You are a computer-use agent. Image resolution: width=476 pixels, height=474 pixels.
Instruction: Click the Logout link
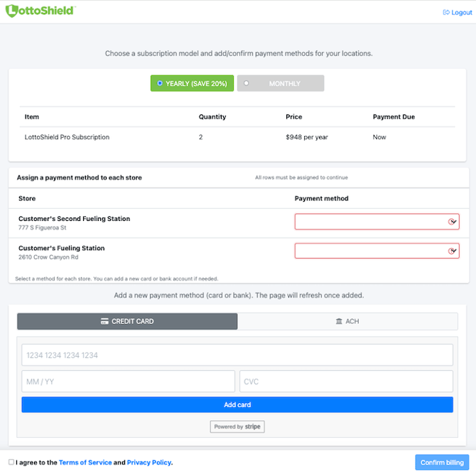pyautogui.click(x=458, y=13)
